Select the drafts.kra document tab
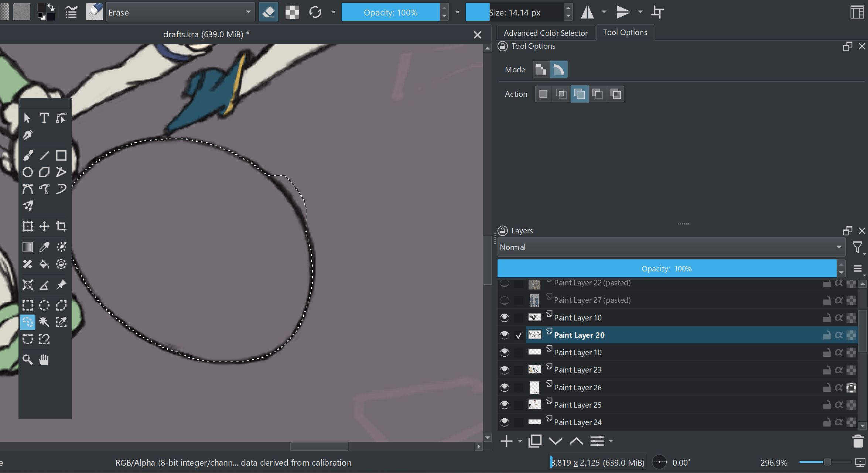This screenshot has height=473, width=868. coord(206,34)
